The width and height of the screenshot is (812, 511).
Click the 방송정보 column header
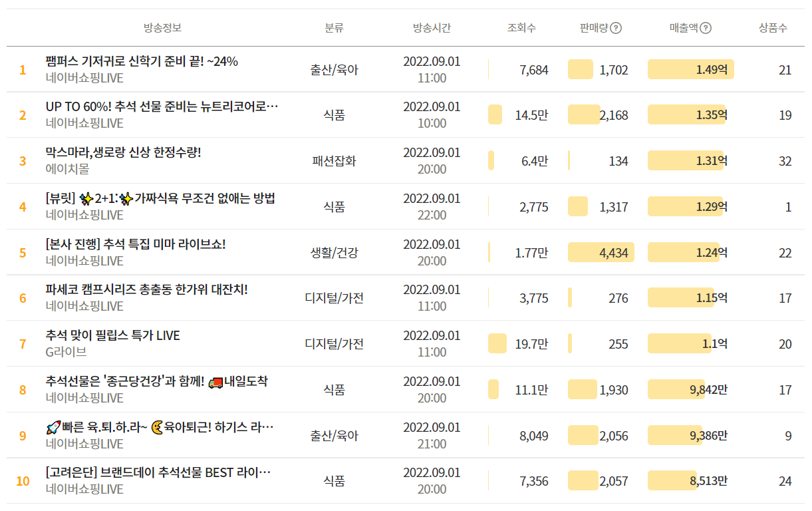click(162, 28)
